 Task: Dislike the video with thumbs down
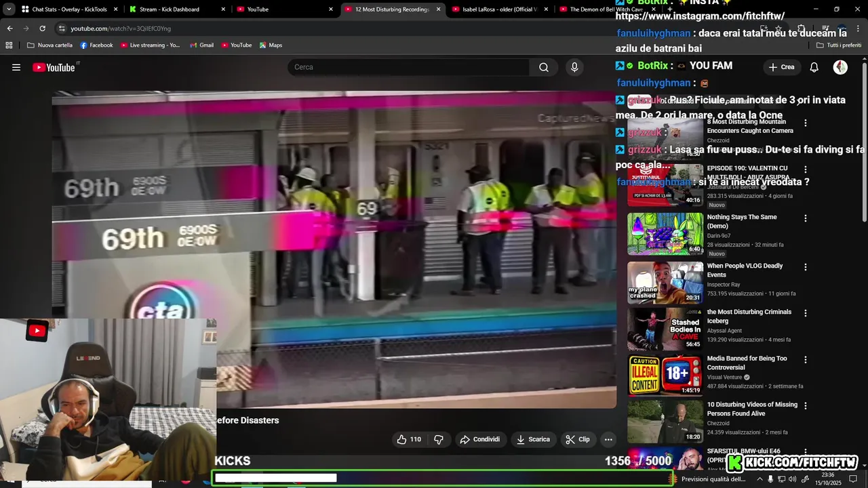(x=439, y=439)
